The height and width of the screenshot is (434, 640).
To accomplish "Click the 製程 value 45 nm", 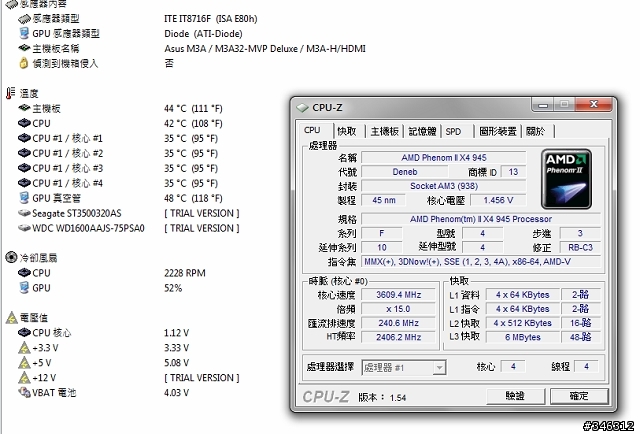I will (x=384, y=200).
